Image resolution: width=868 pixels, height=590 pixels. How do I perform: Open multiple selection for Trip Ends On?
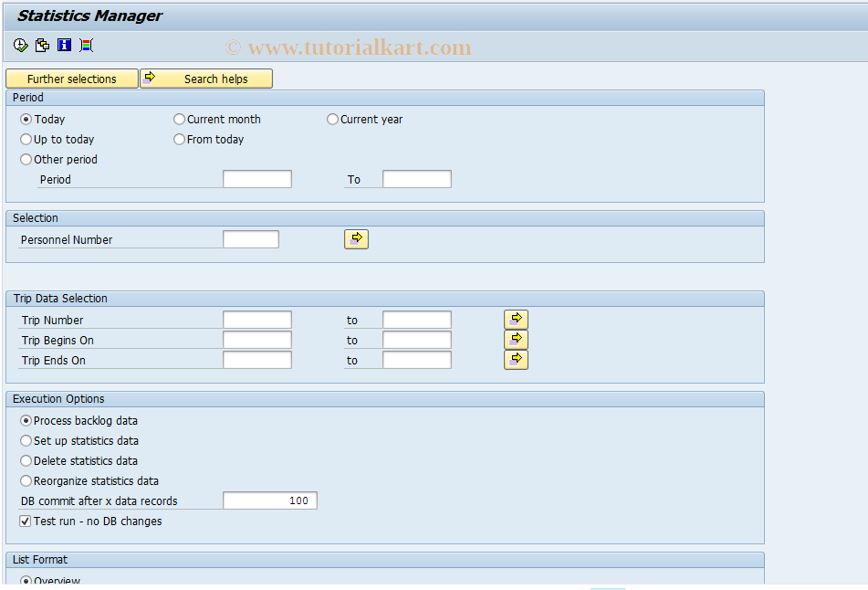coord(516,360)
